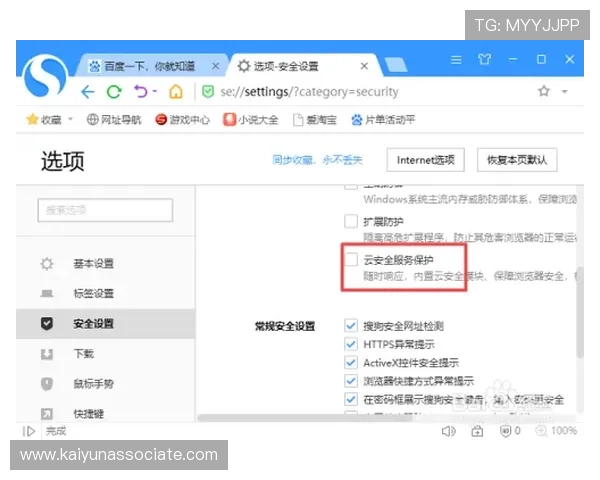Click tab icon beside 标签设置
600x480 pixels.
click(47, 294)
